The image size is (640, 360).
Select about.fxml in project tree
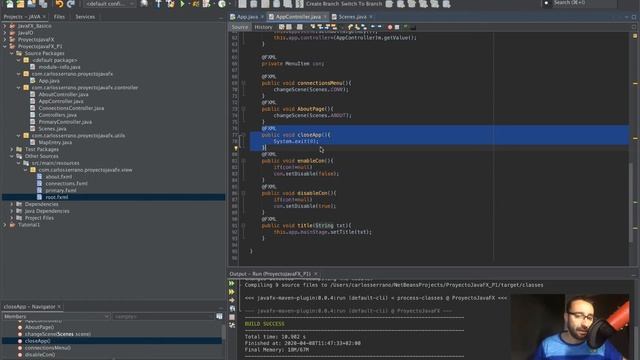pos(59,176)
